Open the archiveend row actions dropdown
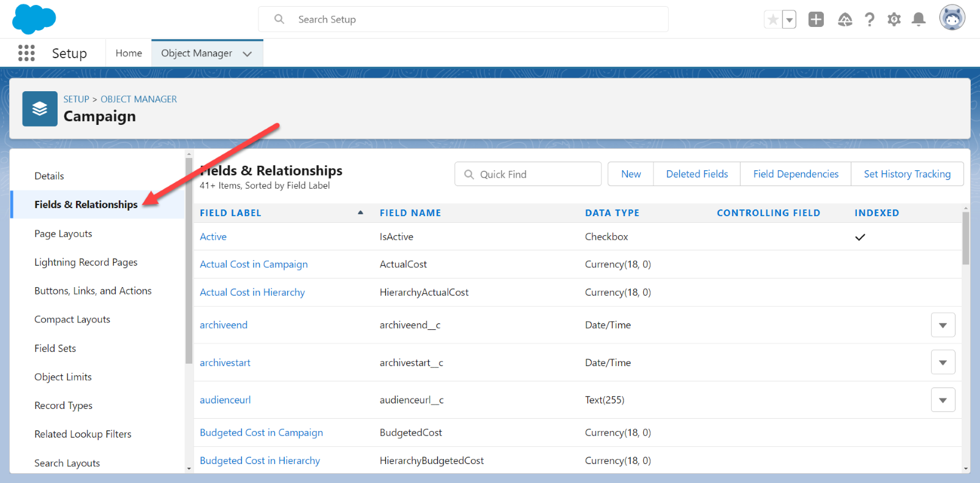The width and height of the screenshot is (980, 483). (x=943, y=325)
